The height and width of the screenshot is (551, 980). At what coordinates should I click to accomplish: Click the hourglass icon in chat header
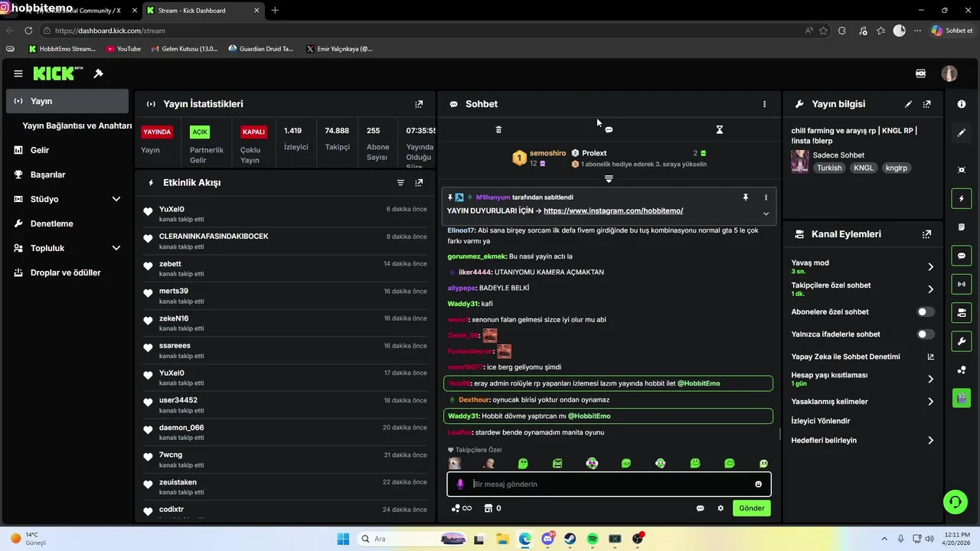pos(719,130)
